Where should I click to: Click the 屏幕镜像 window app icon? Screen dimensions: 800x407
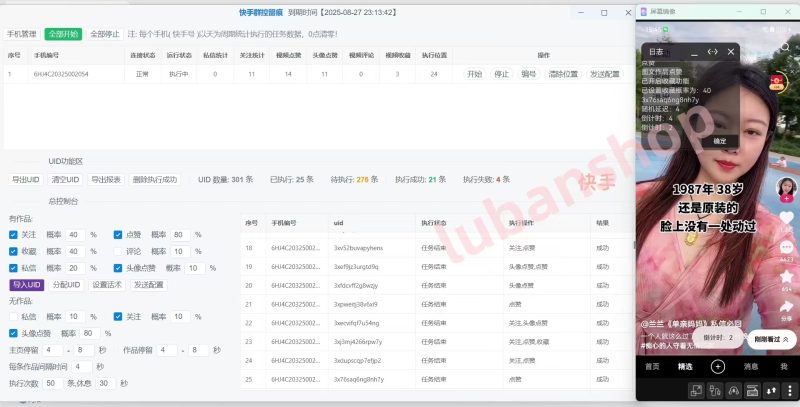pos(644,11)
